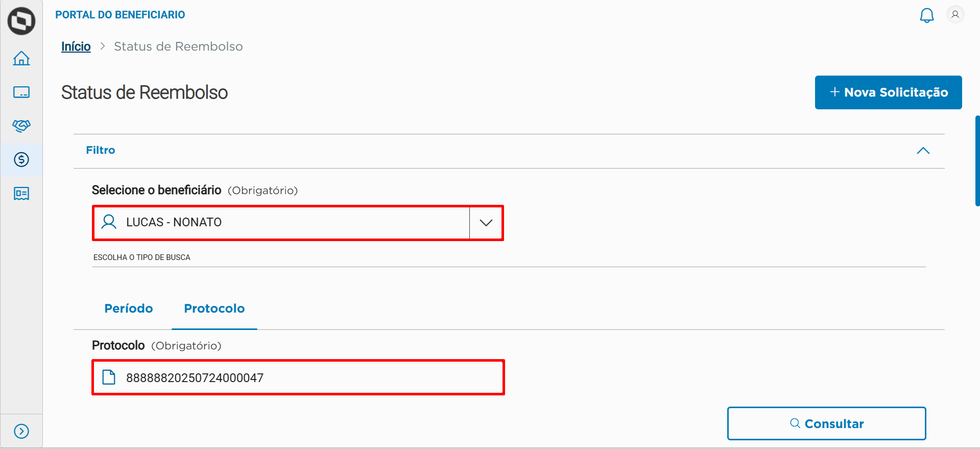Click the TOTVS logo icon
This screenshot has height=449, width=980.
pyautogui.click(x=21, y=21)
